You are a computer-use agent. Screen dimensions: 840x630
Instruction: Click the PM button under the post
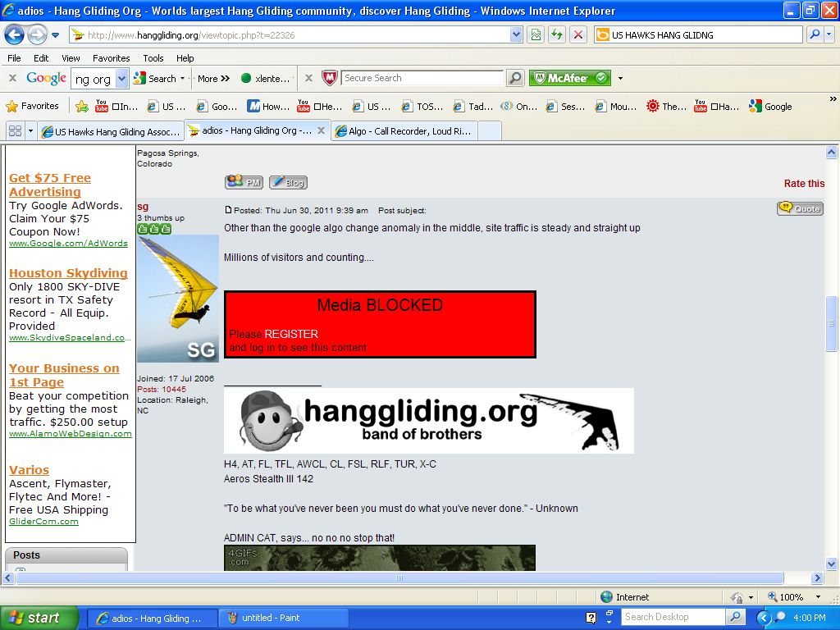tap(244, 182)
